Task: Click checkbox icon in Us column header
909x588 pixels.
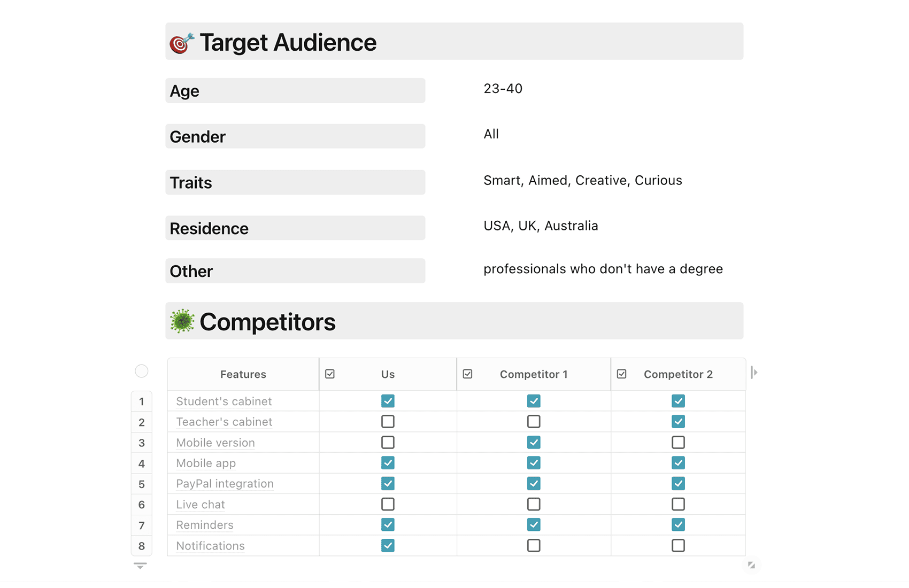Action: (330, 374)
